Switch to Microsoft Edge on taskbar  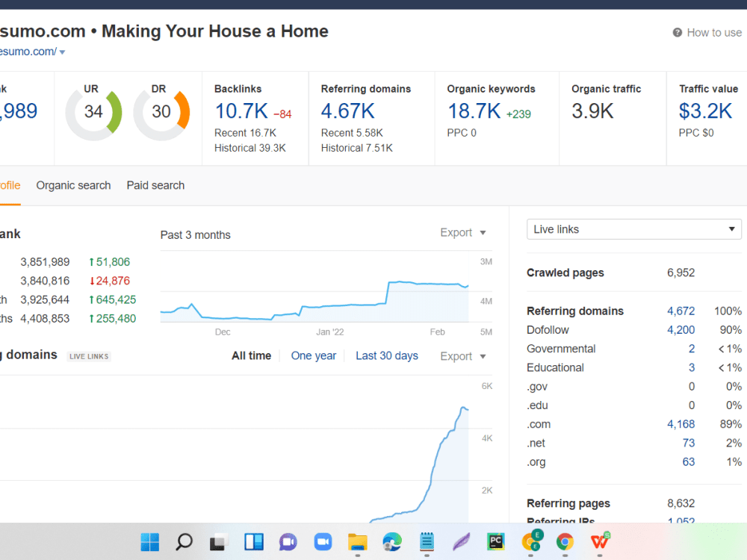coord(392,542)
